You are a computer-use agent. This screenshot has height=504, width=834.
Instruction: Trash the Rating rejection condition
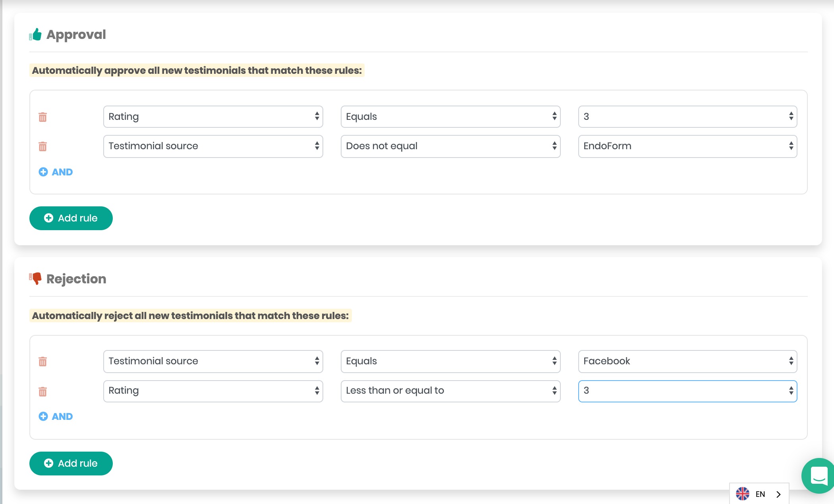(42, 392)
